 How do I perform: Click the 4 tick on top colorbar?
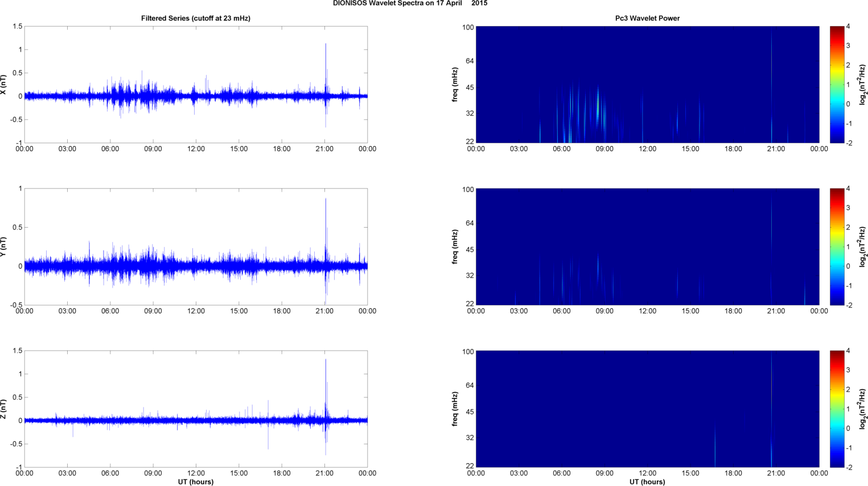[x=848, y=27]
